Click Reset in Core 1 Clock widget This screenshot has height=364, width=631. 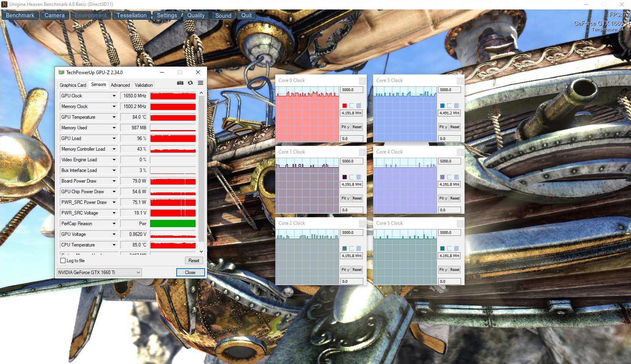pos(357,198)
